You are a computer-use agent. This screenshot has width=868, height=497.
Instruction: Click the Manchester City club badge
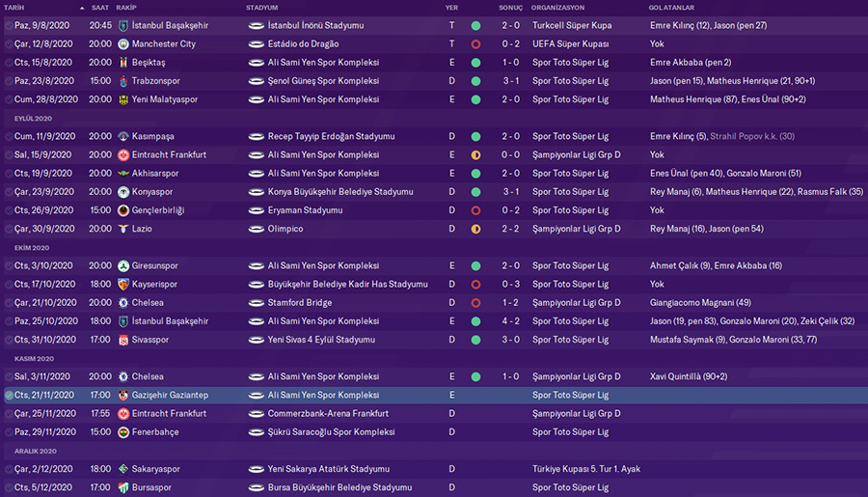pyautogui.click(x=122, y=44)
